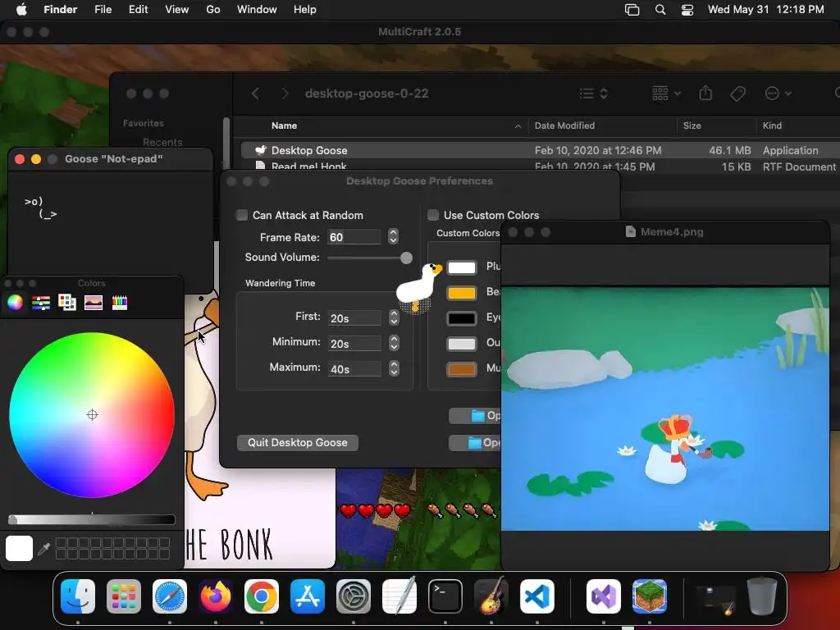Screen dimensions: 840x630
Task: Click the current white color well
Action: (x=20, y=549)
